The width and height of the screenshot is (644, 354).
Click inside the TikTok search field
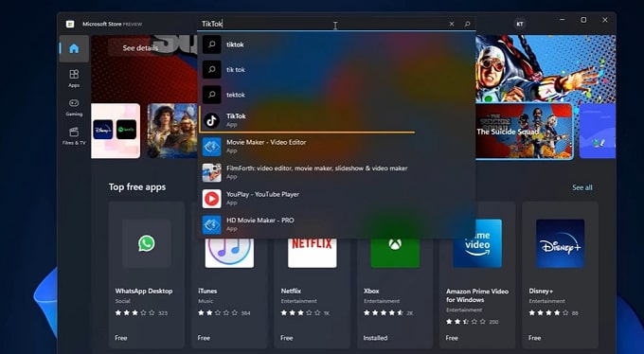[322, 24]
